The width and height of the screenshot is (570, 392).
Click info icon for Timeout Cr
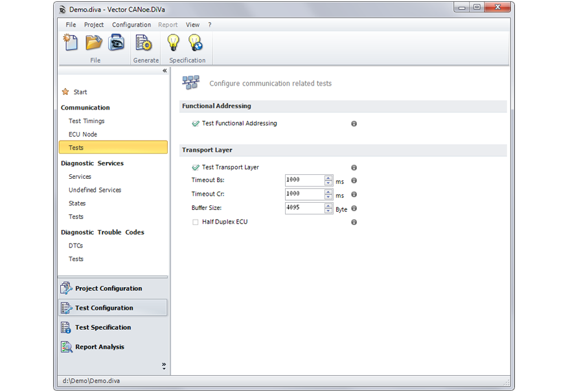point(354,194)
